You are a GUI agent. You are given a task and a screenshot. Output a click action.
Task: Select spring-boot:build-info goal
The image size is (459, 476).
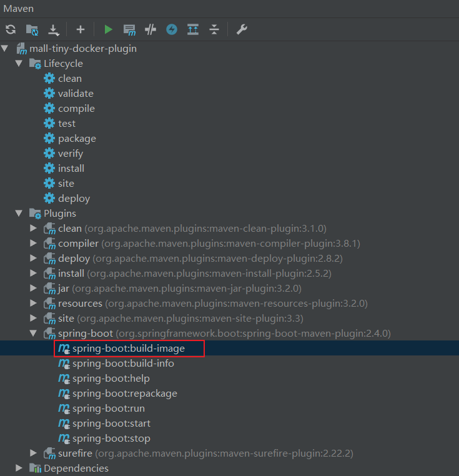click(x=123, y=363)
